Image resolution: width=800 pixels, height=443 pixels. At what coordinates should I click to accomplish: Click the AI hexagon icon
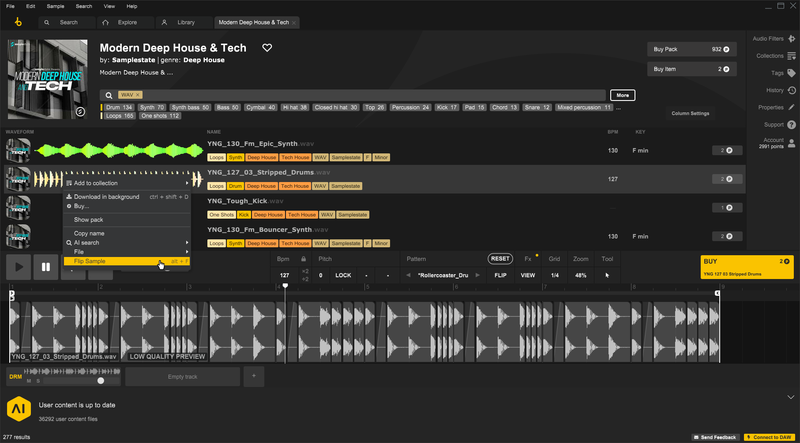[19, 409]
